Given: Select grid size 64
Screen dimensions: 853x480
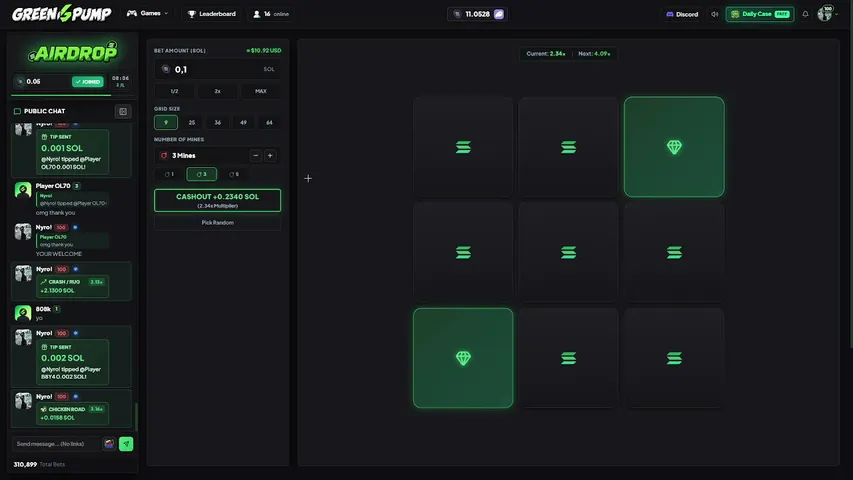Looking at the screenshot, I should [x=269, y=122].
